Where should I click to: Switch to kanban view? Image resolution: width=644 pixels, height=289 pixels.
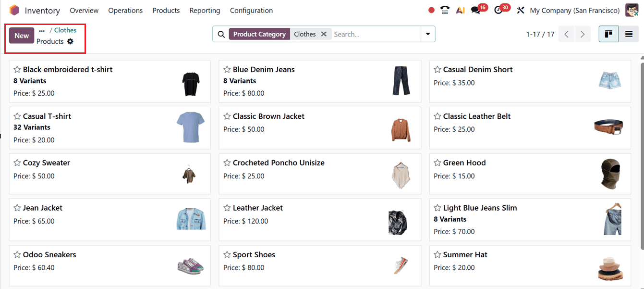click(x=608, y=34)
